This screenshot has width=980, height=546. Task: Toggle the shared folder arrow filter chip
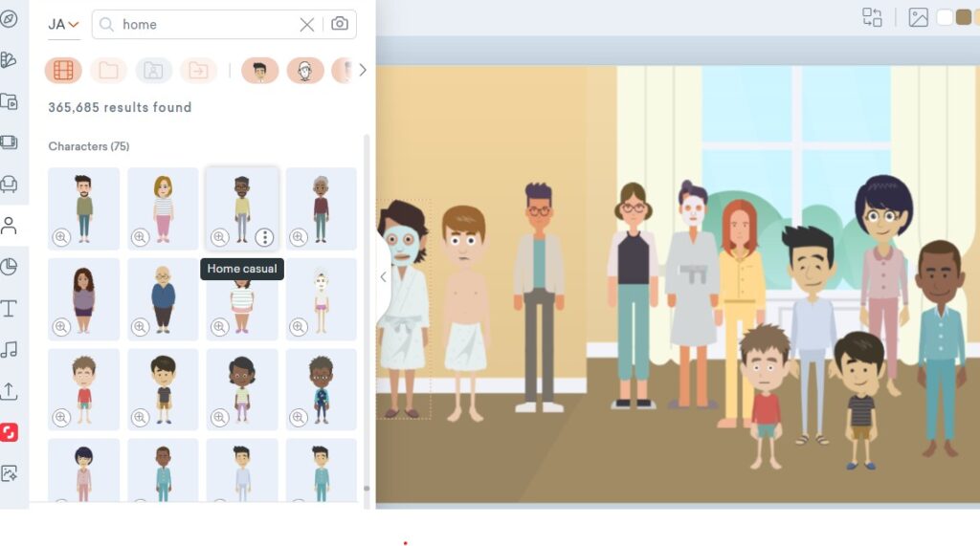pyautogui.click(x=198, y=70)
